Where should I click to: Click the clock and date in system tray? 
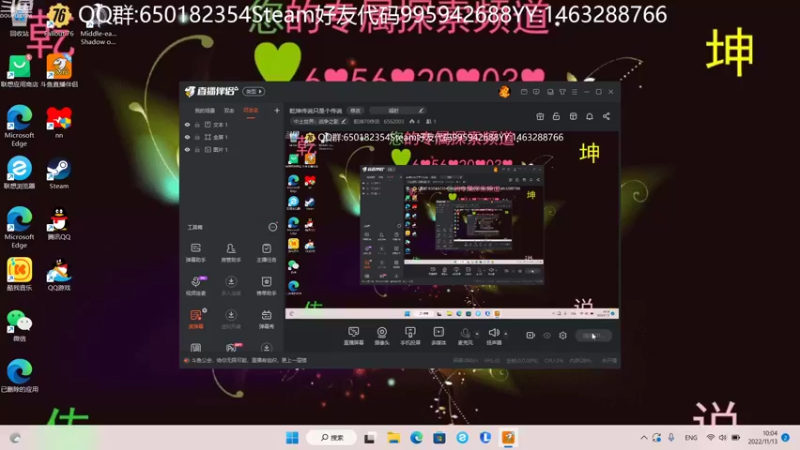(x=764, y=437)
